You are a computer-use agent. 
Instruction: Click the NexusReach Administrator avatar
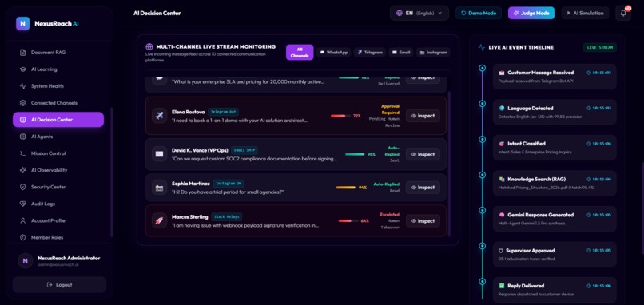25,260
